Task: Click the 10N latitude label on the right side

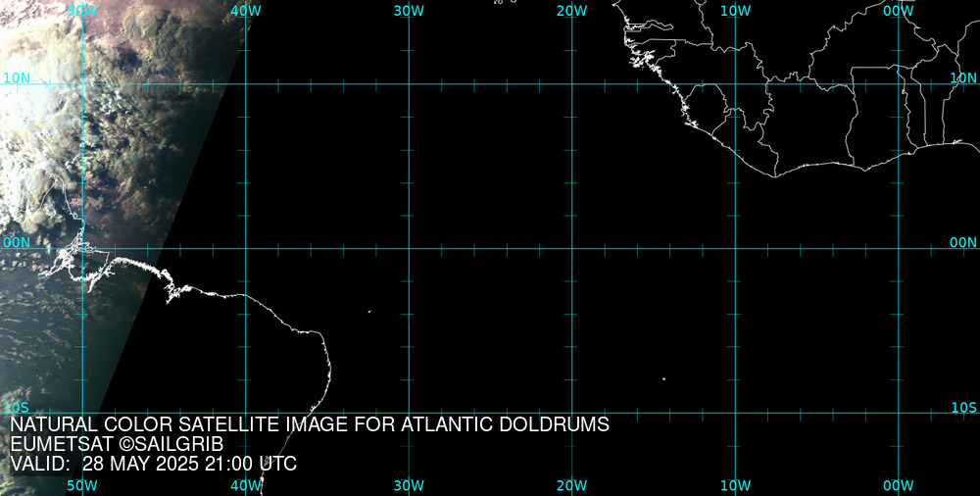Action: pyautogui.click(x=963, y=77)
